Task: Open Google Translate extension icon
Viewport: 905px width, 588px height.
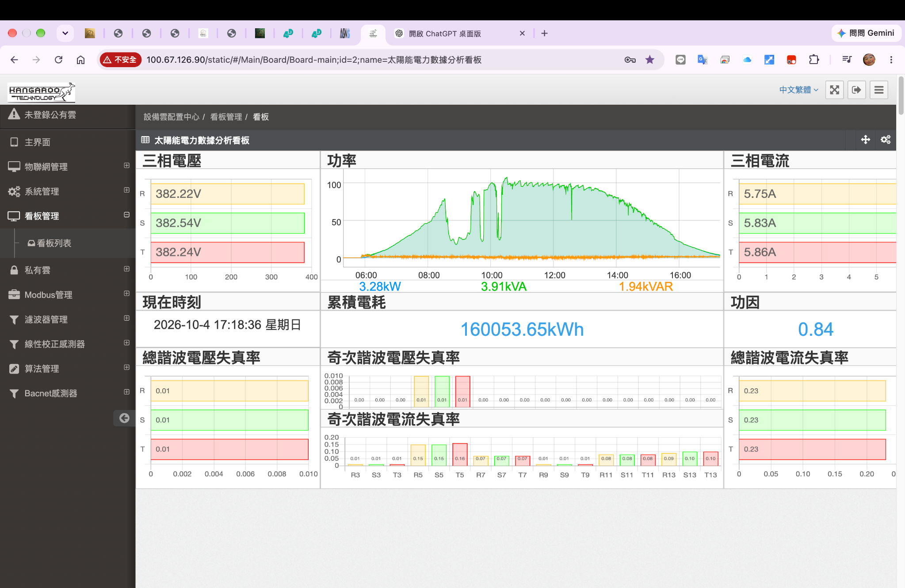Action: [x=703, y=60]
